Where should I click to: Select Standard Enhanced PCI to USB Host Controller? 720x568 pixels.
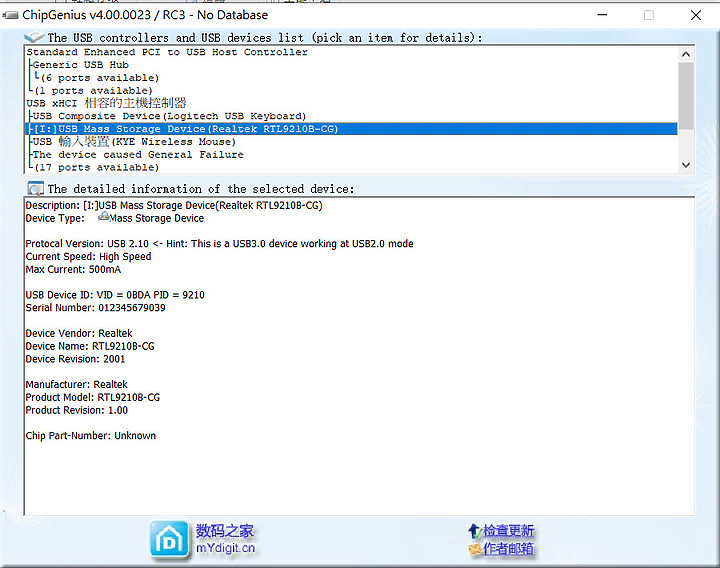click(x=167, y=52)
